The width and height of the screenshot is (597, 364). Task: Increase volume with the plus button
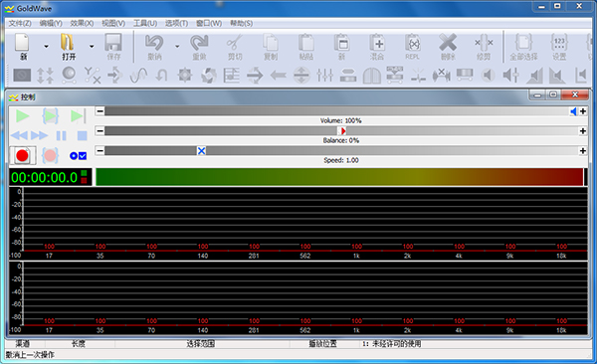[583, 111]
